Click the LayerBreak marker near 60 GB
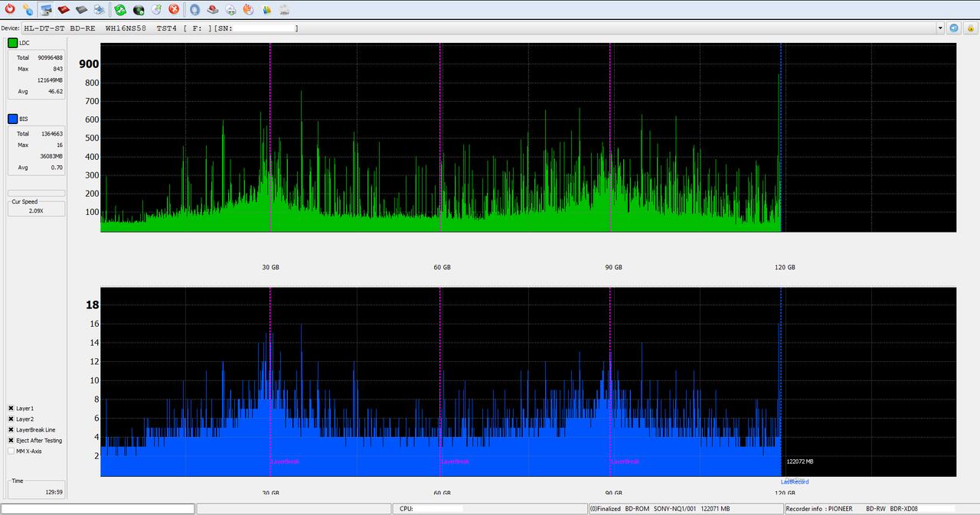The image size is (980, 515). click(x=456, y=461)
